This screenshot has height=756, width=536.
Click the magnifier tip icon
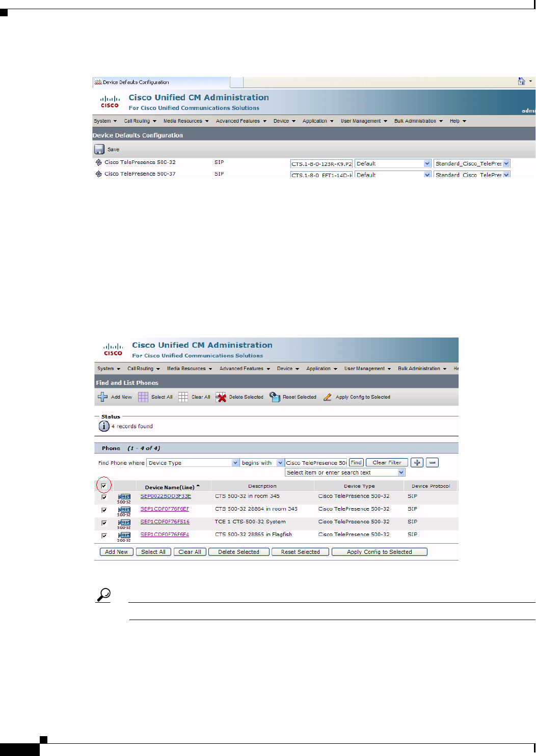(104, 595)
